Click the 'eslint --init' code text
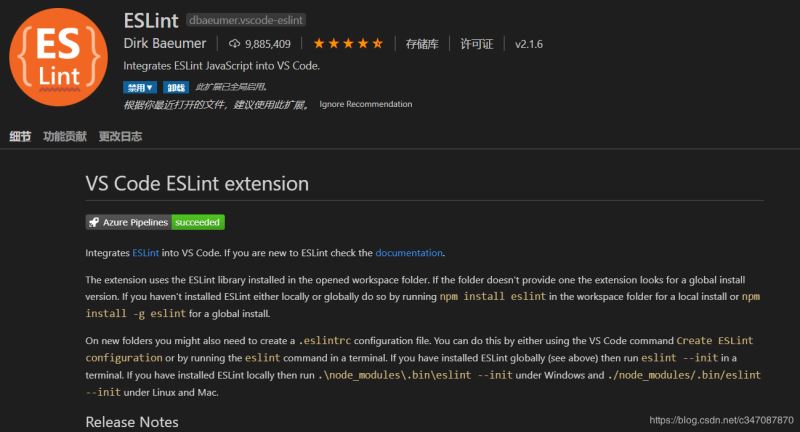 680,358
